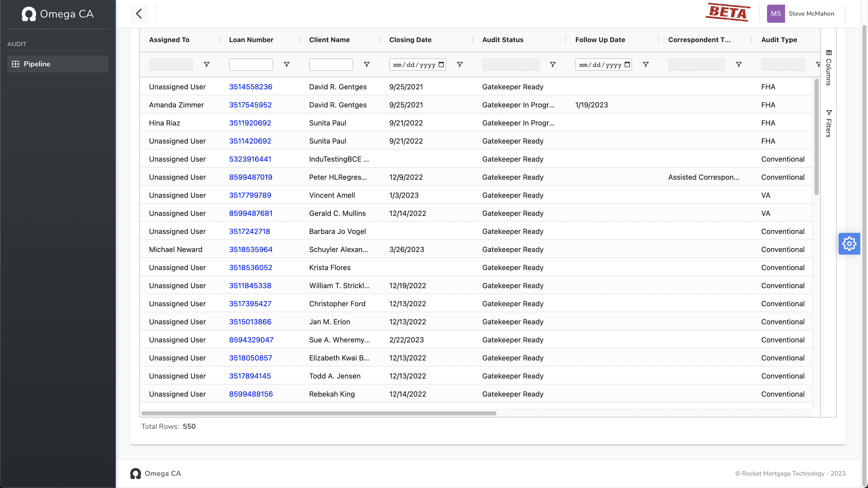
Task: Click the table horizontal scrollbar thumb
Action: coord(319,413)
